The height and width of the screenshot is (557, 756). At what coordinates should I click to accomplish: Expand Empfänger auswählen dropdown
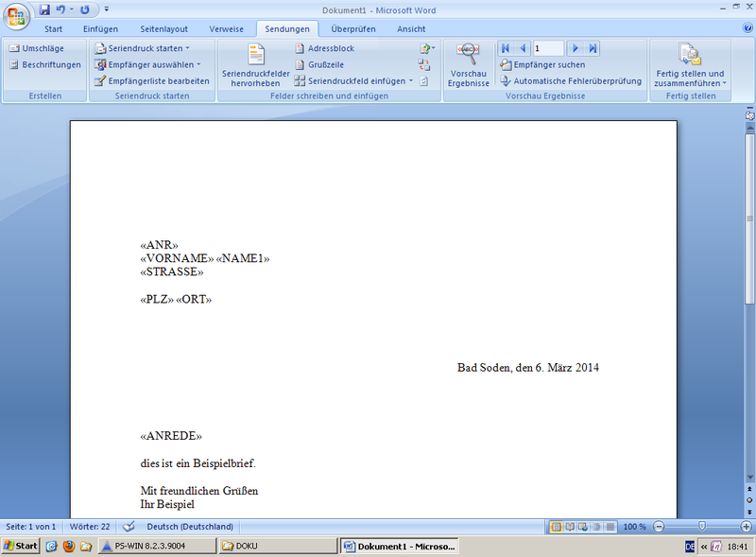click(147, 64)
